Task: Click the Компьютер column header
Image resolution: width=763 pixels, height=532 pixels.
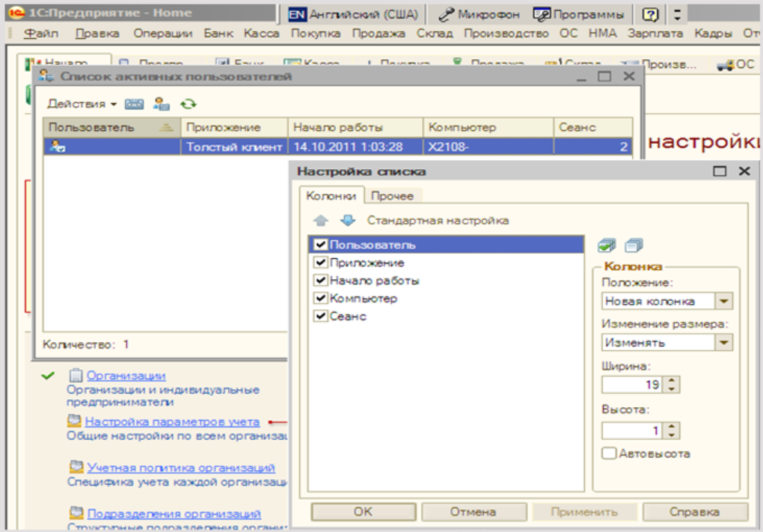Action: (x=488, y=127)
